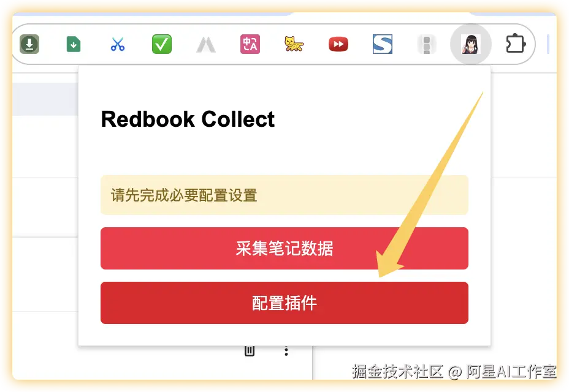Click the dark green download extension icon
Screen dimensions: 569x392
[x=29, y=44]
